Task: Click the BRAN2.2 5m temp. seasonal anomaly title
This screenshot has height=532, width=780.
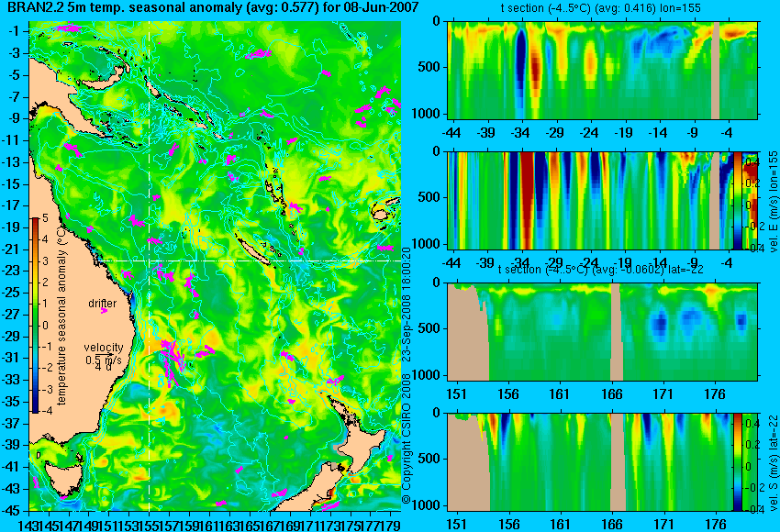Action: point(213,7)
